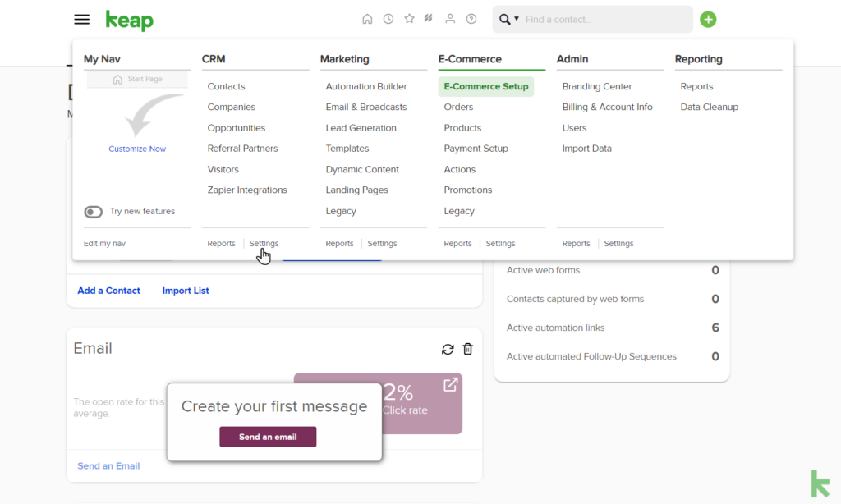
Task: Click the green plus add button
Action: (x=708, y=20)
